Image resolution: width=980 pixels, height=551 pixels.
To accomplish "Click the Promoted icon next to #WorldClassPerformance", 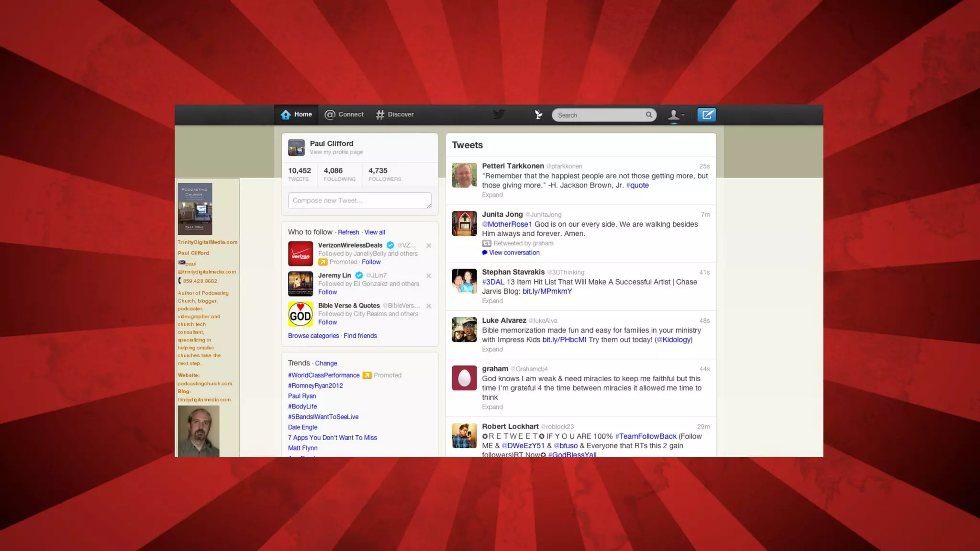I will (x=367, y=375).
